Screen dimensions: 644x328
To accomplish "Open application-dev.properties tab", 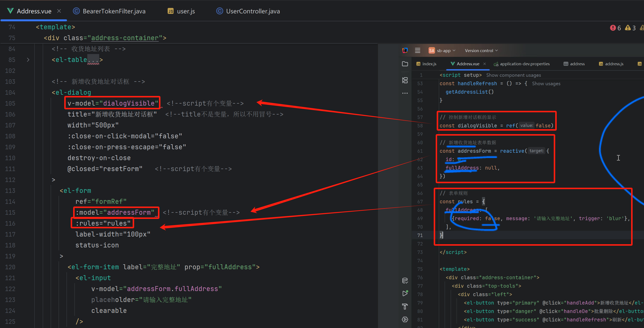I will click(x=522, y=64).
